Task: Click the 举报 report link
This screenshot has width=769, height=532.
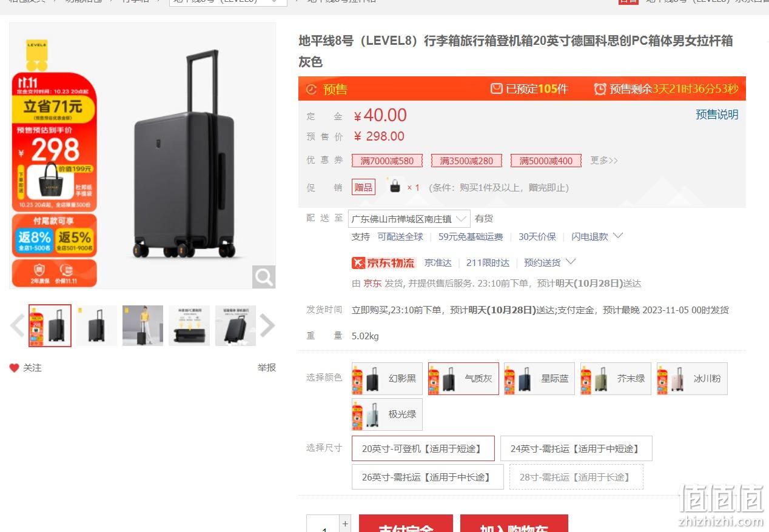Action: point(266,367)
